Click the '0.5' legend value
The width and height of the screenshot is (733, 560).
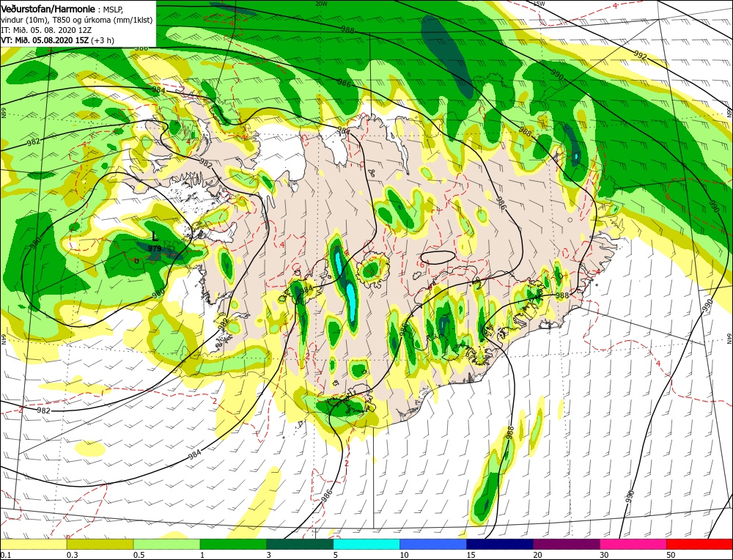[139, 555]
